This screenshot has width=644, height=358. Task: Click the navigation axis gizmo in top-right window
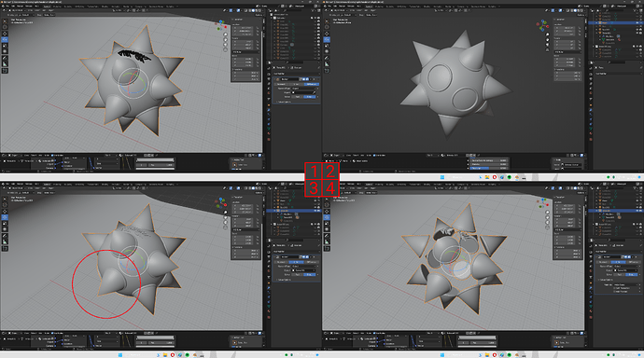[x=542, y=26]
